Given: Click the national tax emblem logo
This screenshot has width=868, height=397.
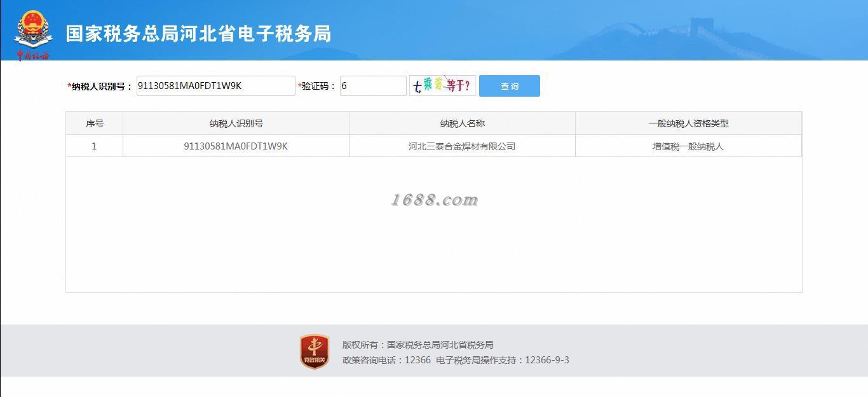Looking at the screenshot, I should click(34, 36).
